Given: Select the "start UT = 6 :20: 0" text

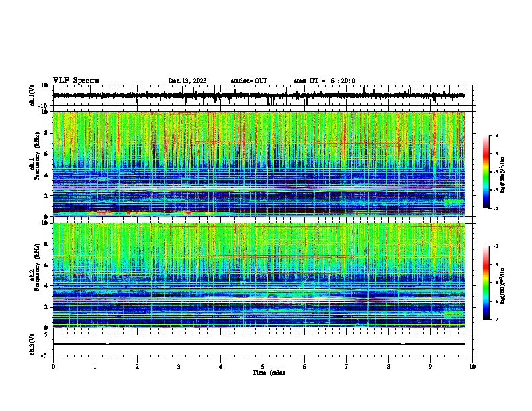Looking at the screenshot, I should [x=324, y=81].
